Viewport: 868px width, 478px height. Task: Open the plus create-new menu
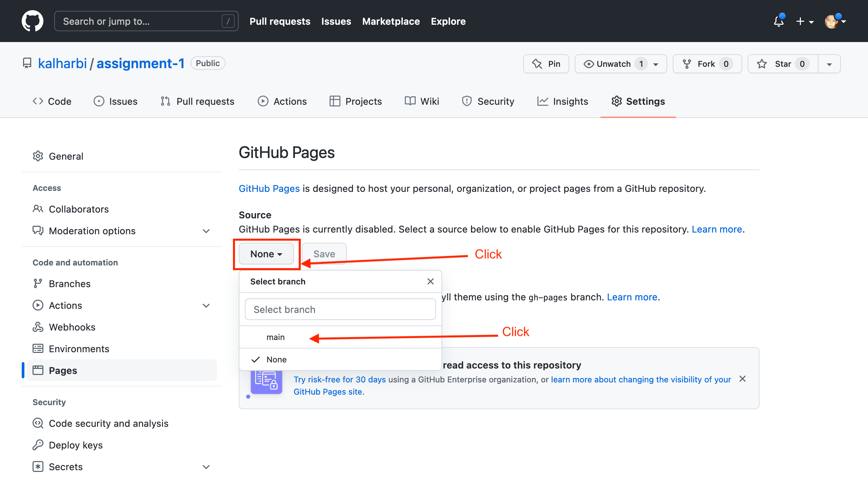[805, 21]
